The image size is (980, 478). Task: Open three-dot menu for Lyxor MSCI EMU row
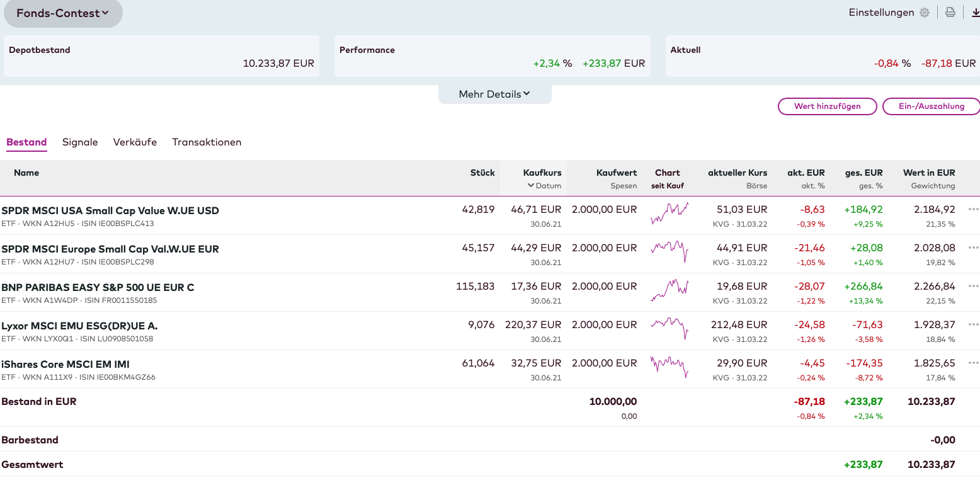pyautogui.click(x=973, y=325)
